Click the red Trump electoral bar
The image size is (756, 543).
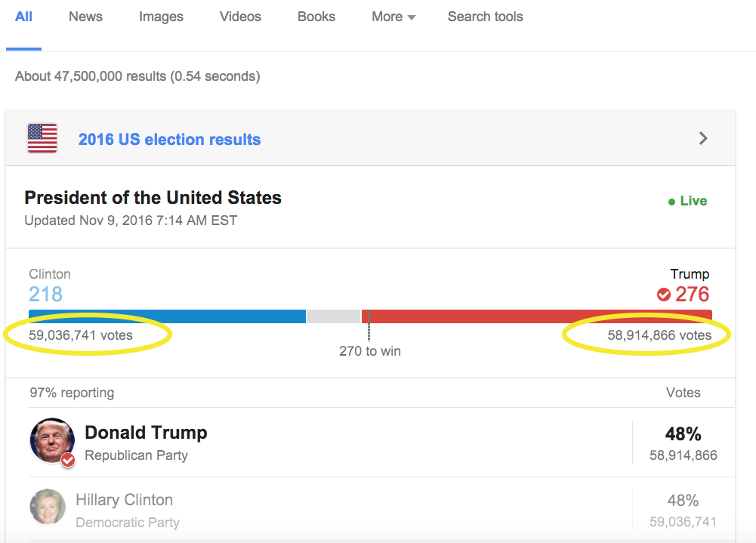click(x=537, y=316)
